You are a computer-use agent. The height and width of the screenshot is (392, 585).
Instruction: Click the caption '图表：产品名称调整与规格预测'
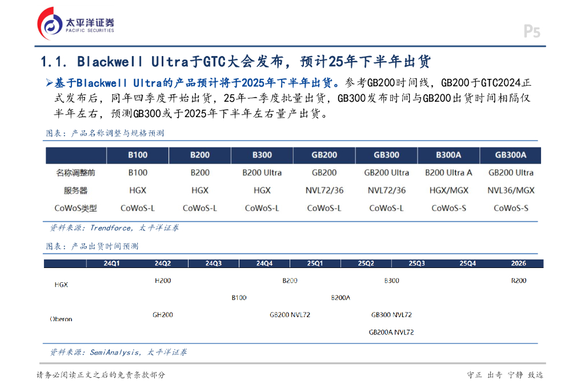105,133
